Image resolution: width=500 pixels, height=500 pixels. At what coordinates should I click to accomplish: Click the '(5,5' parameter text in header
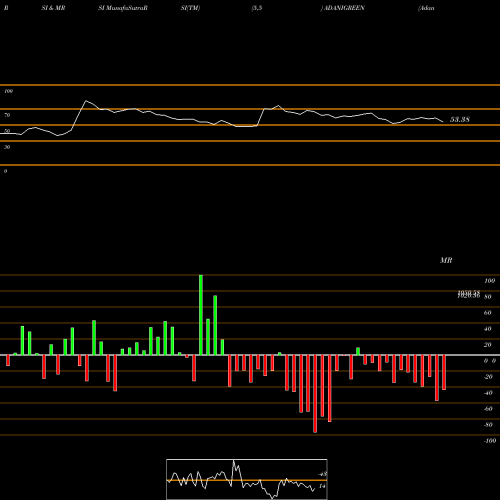point(257,8)
